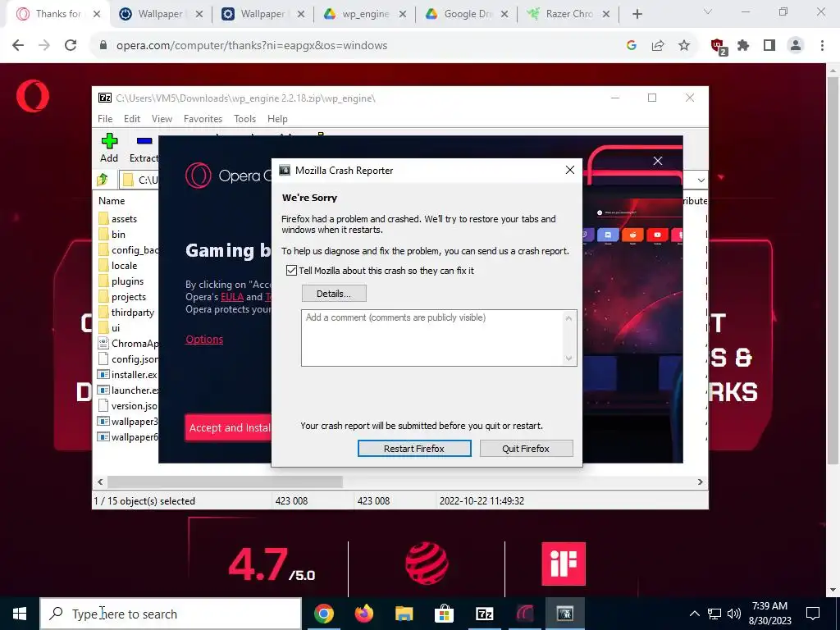Open the EULA link in Opera installer
This screenshot has height=630, width=840.
[232, 297]
